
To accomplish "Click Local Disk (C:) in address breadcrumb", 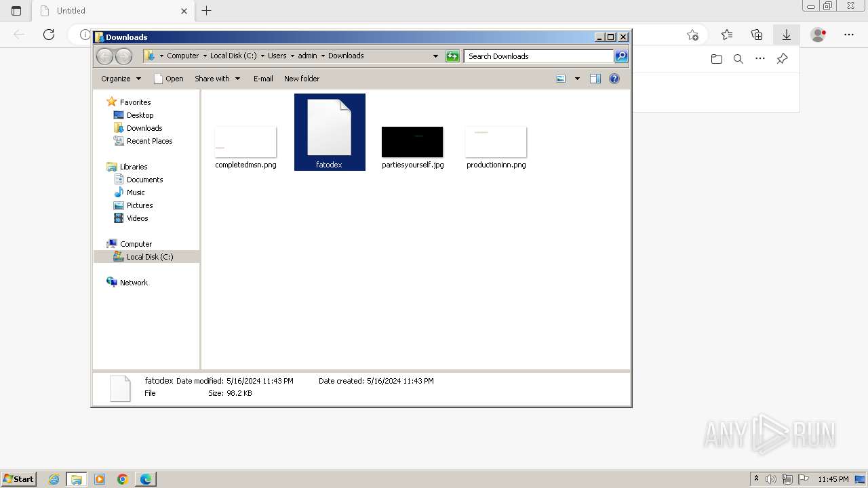I will (233, 56).
